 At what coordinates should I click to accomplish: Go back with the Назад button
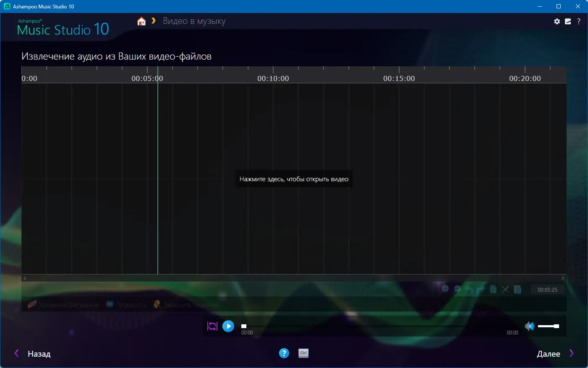point(33,354)
